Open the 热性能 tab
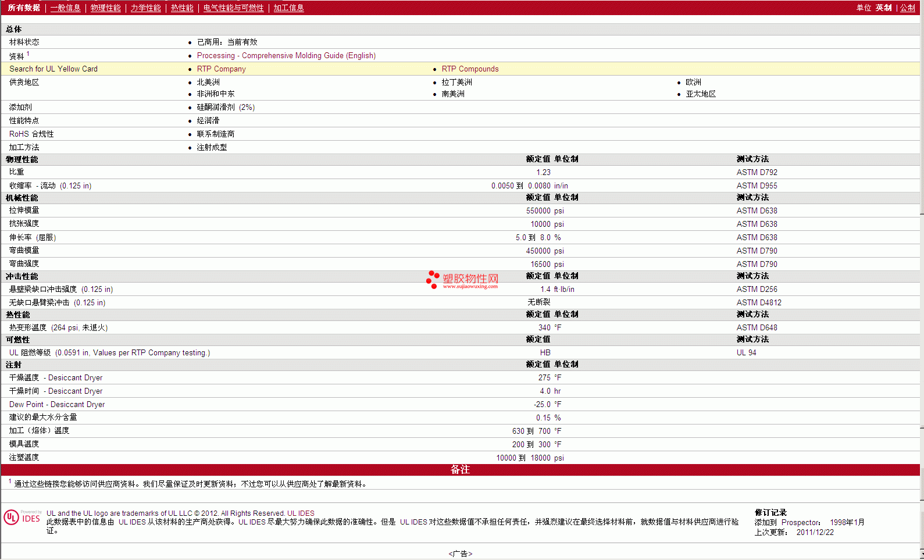 (182, 8)
